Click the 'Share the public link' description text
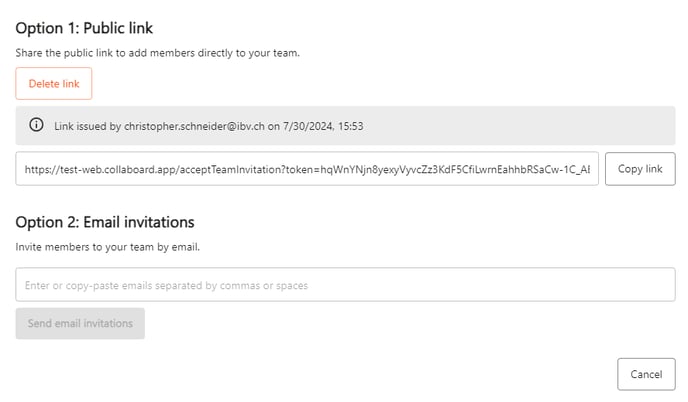Screen dimensions: 688x402 coord(158,53)
